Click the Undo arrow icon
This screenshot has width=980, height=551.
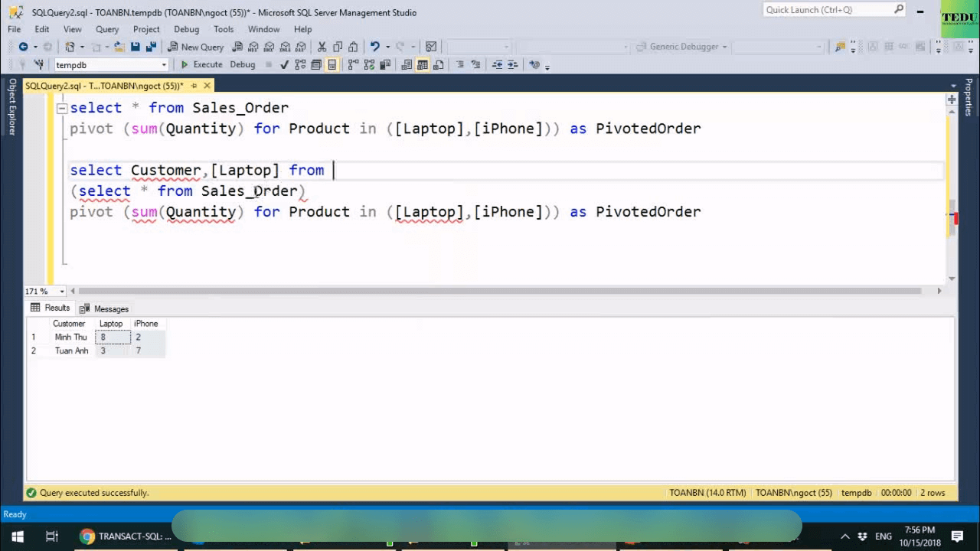tap(374, 47)
